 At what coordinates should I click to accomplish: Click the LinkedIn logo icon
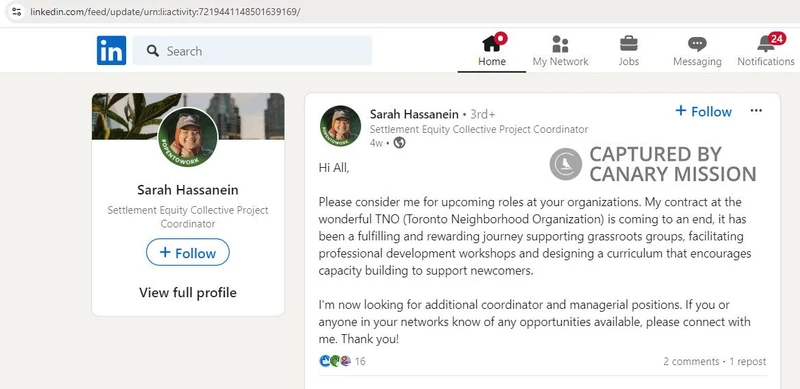pos(111,51)
